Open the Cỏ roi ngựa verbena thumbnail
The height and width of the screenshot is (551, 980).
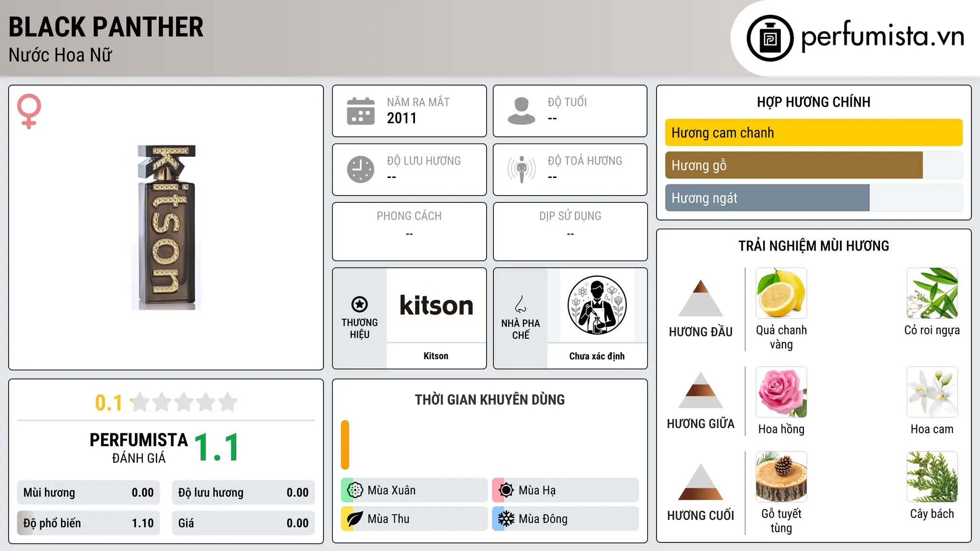point(932,293)
